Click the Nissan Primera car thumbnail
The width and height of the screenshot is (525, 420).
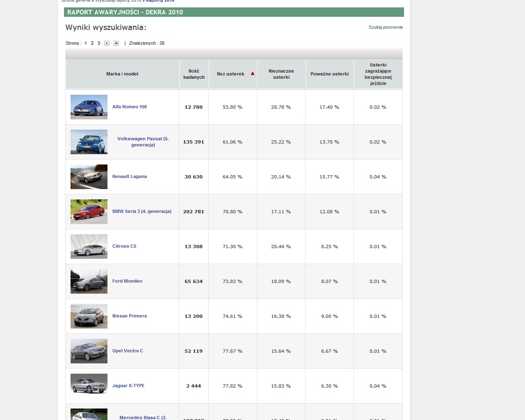(x=89, y=316)
